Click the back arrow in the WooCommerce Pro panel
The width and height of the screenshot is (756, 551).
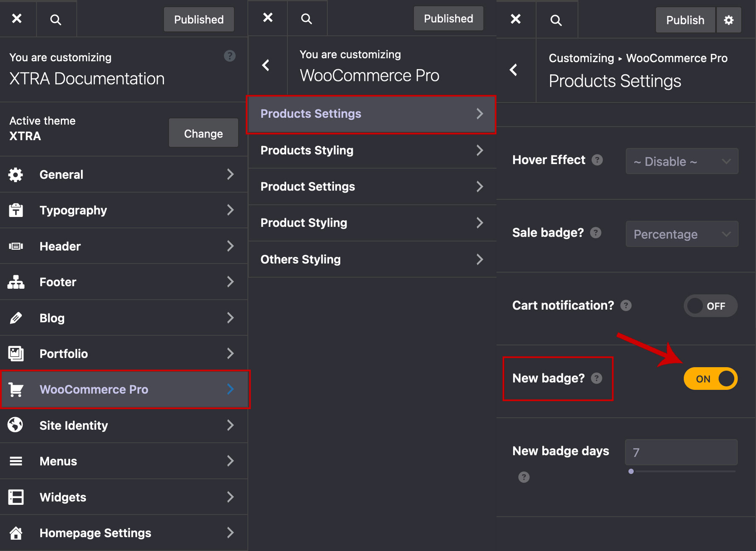click(x=266, y=65)
